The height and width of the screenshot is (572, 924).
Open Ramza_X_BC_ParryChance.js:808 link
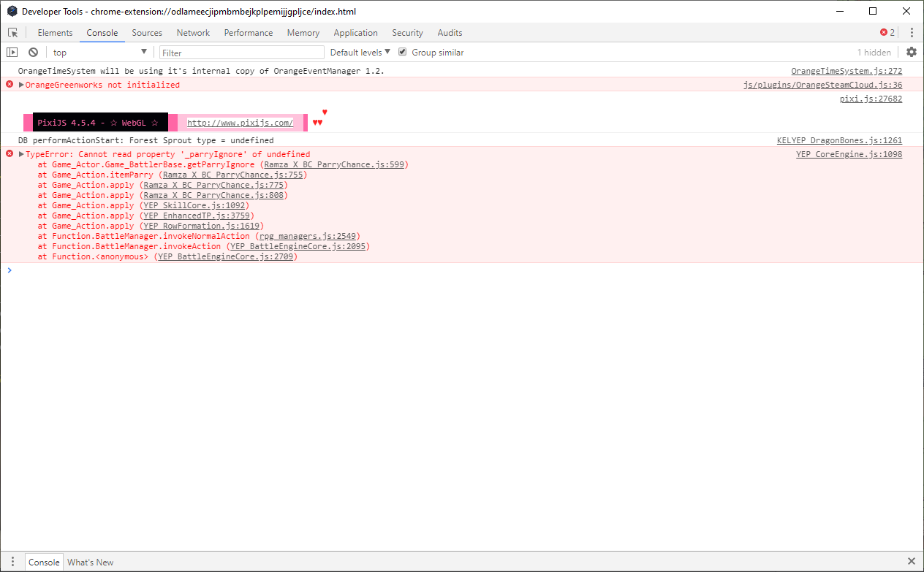pyautogui.click(x=214, y=195)
